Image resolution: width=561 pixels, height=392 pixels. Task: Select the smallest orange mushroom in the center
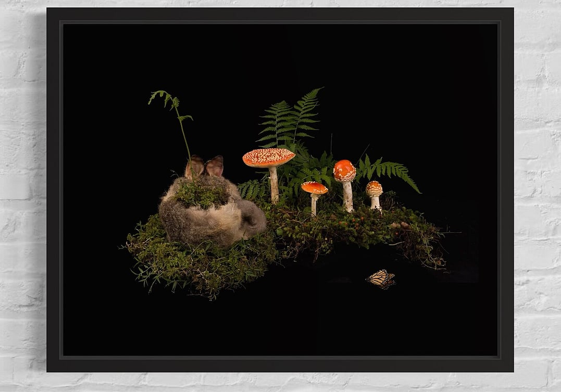tap(314, 188)
